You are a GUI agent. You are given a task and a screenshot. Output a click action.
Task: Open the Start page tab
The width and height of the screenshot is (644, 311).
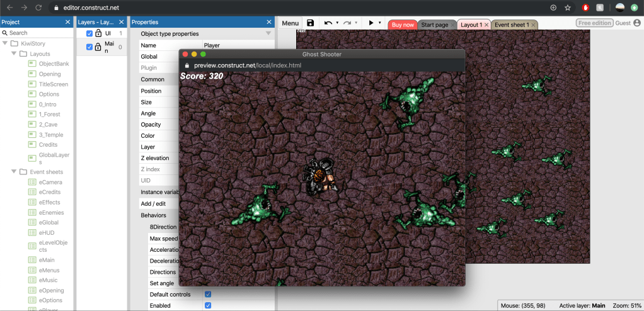(434, 25)
